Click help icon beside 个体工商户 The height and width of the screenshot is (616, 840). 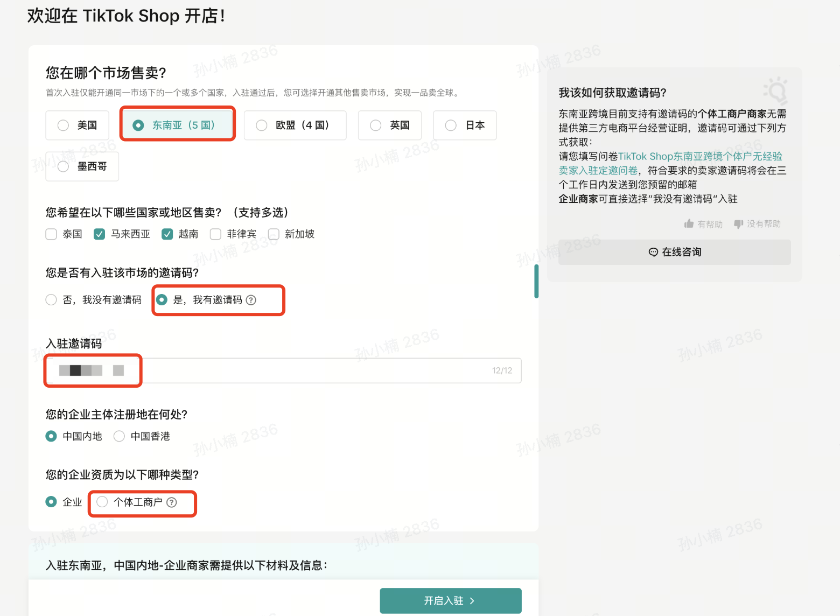172,502
